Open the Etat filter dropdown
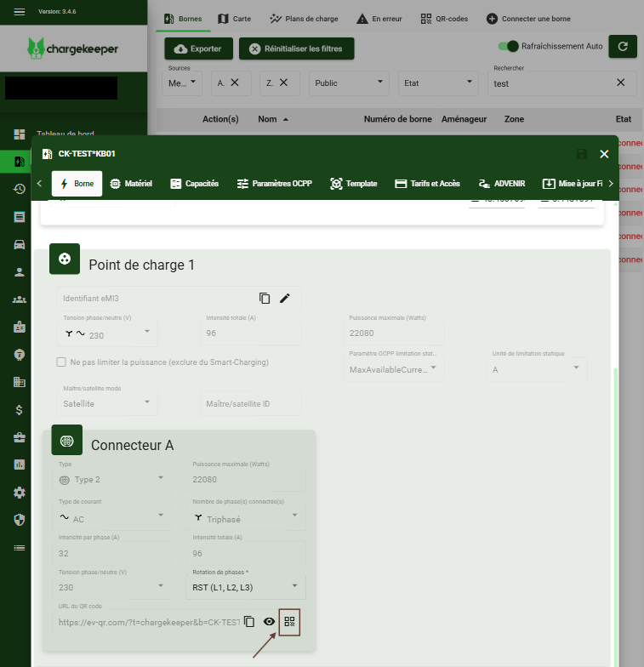The width and height of the screenshot is (644, 667). (438, 83)
